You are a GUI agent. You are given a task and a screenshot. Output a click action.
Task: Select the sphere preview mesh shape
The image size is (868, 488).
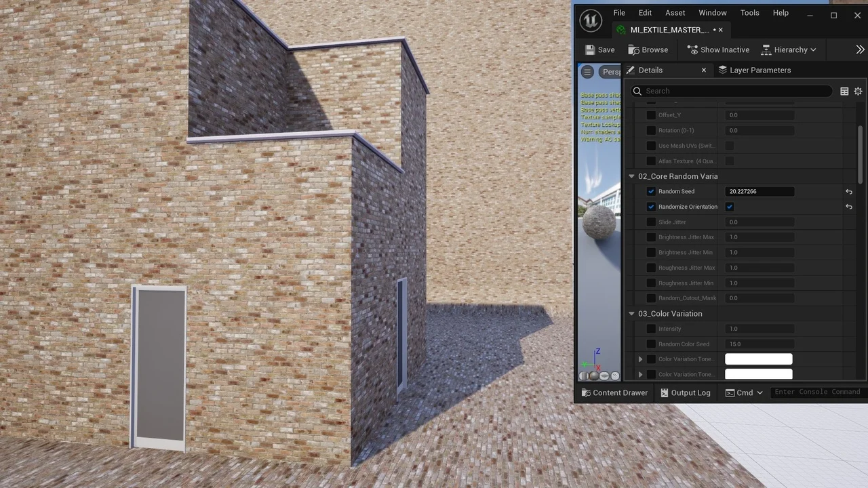click(594, 376)
